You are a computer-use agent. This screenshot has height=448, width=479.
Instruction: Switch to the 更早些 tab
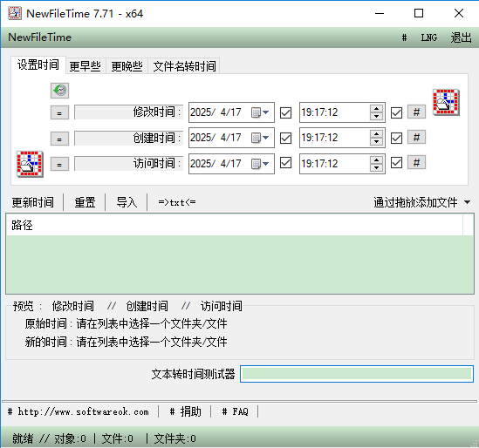(86, 66)
